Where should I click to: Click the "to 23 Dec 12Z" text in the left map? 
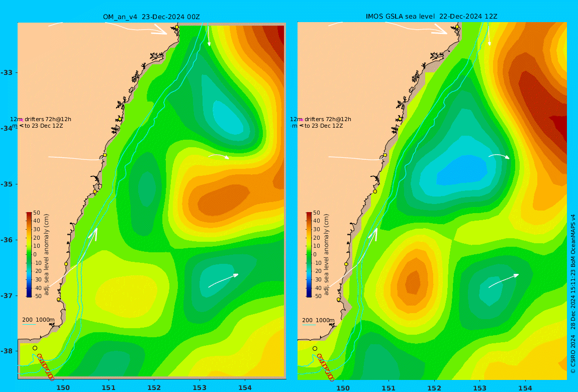click(x=44, y=126)
